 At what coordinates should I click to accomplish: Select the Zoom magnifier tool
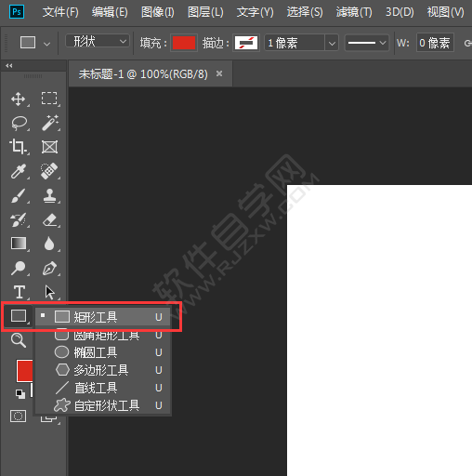point(19,340)
